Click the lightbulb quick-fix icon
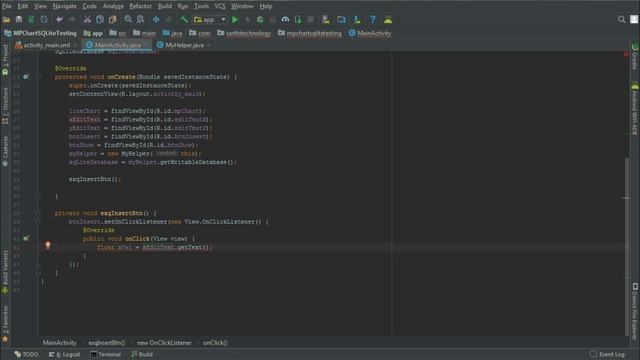Screen dimensions: 640x360 point(48,245)
